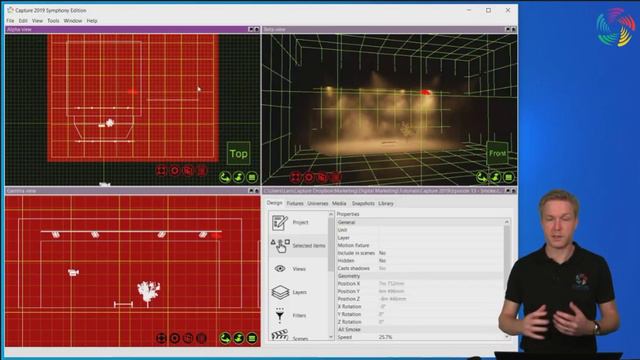Open the Window menu
640x360 pixels.
tap(73, 21)
